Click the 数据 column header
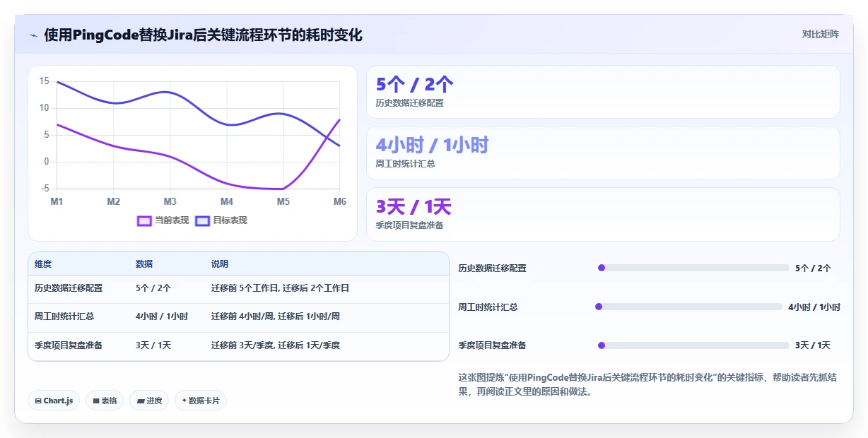 [x=144, y=264]
